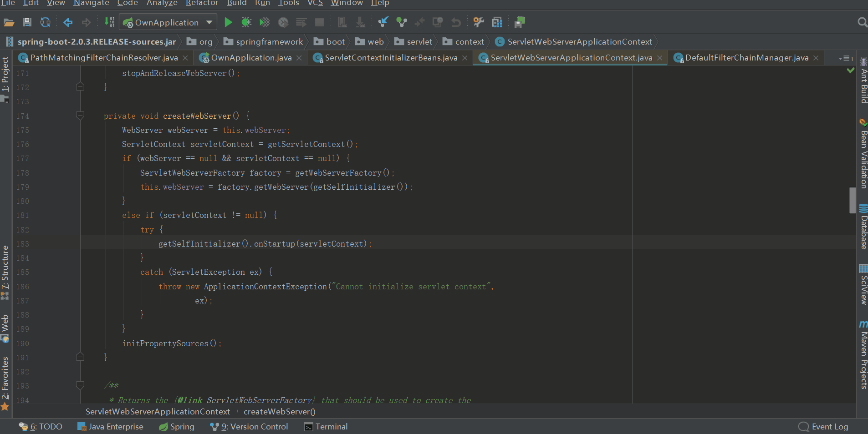Click the green inspection checkmark indicator
The image size is (868, 434).
click(x=850, y=71)
